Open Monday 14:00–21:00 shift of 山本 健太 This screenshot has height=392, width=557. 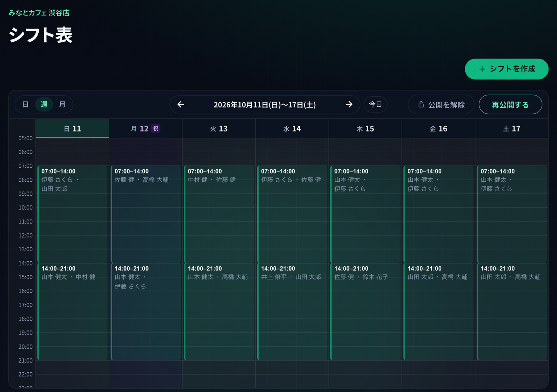click(x=146, y=312)
